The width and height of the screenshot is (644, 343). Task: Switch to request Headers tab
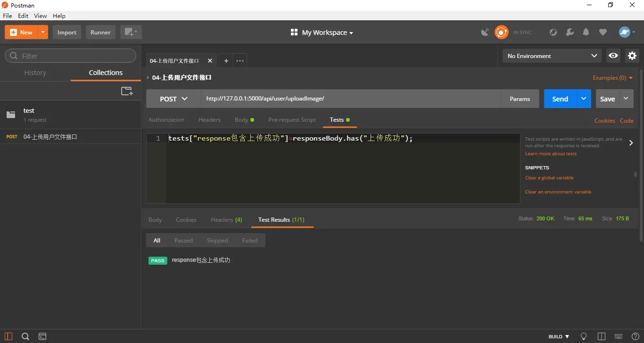(x=209, y=120)
